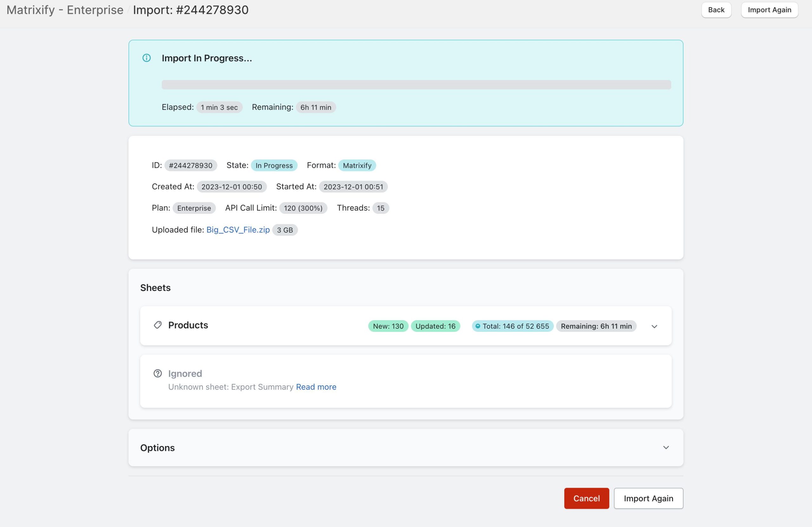Viewport: 812px width, 527px height.
Task: Click the #244278930 ID badge
Action: point(190,166)
